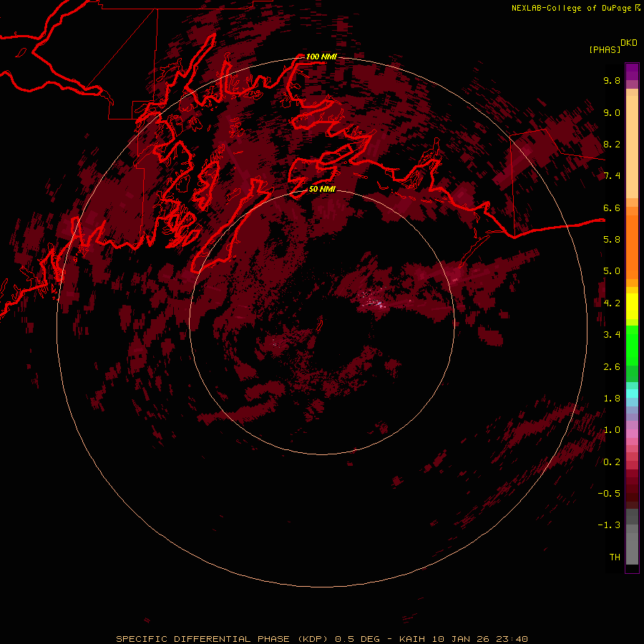Pick the yellow swatch beside 4.2
The width and height of the screenshot is (644, 644).
(x=632, y=306)
